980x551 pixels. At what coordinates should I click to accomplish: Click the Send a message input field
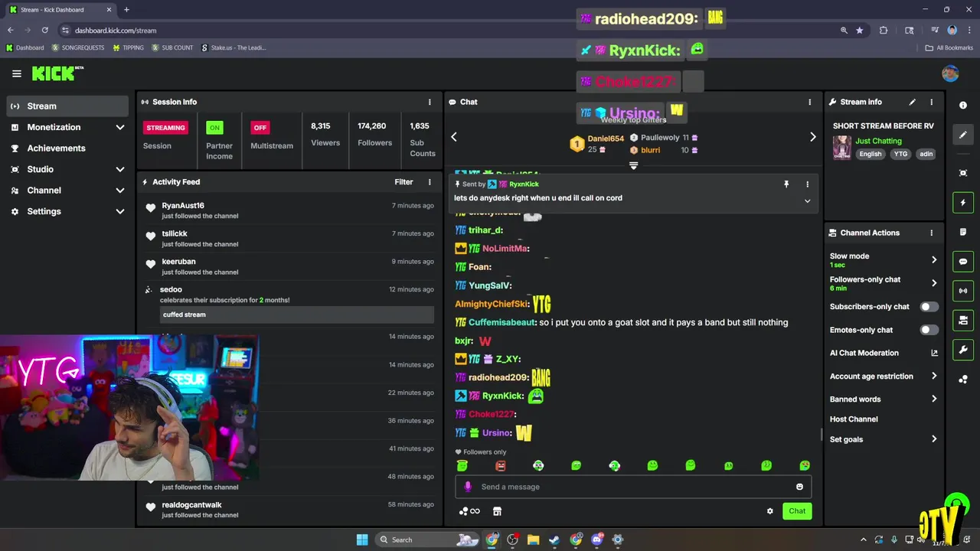pyautogui.click(x=633, y=487)
